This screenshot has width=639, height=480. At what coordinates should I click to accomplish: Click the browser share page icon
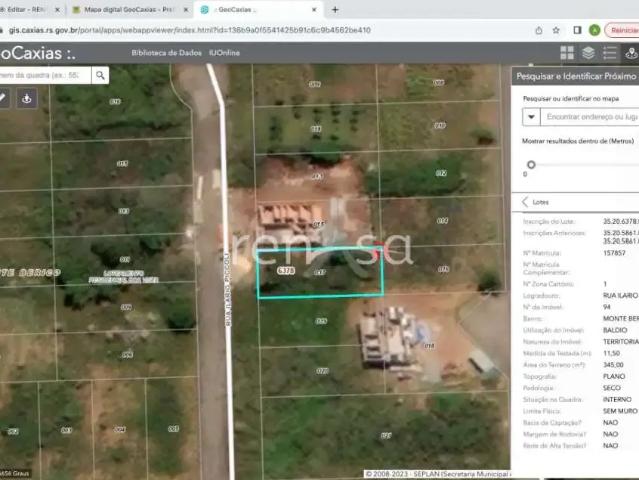(x=539, y=30)
